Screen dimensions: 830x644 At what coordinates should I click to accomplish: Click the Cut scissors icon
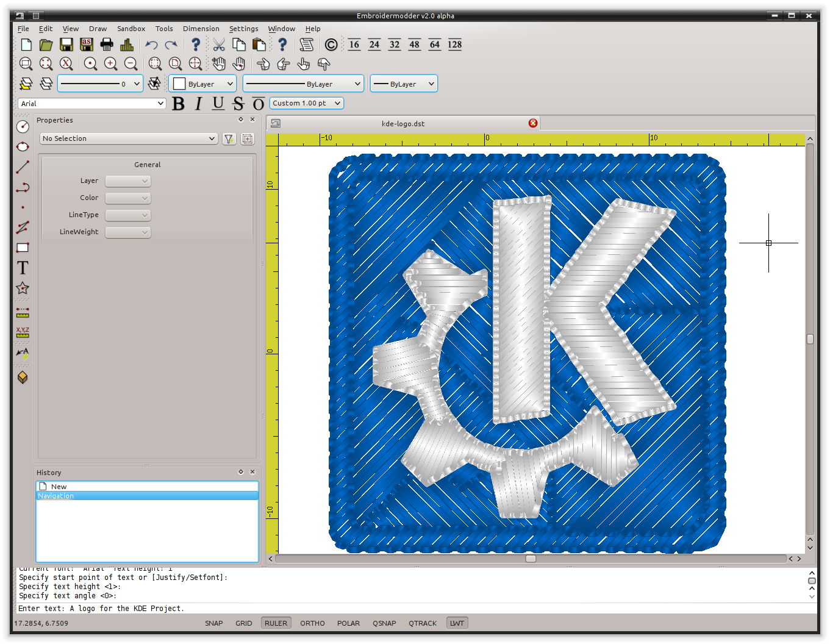pos(219,45)
